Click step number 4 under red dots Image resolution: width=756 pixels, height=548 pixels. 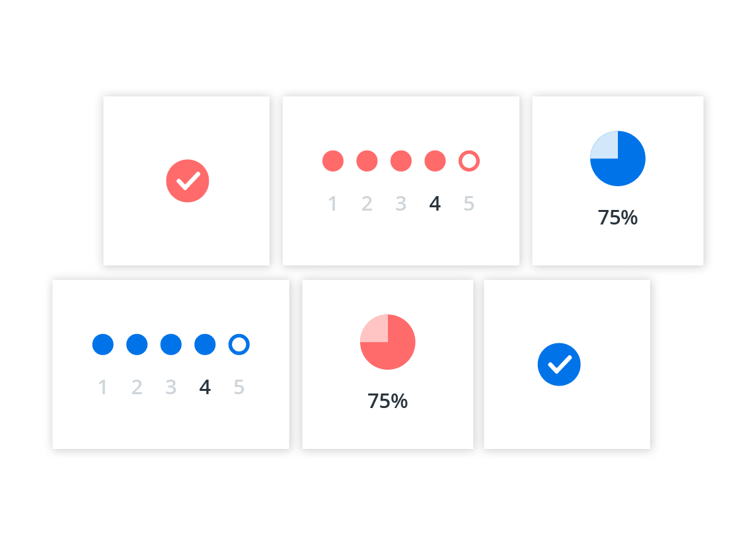[435, 204]
